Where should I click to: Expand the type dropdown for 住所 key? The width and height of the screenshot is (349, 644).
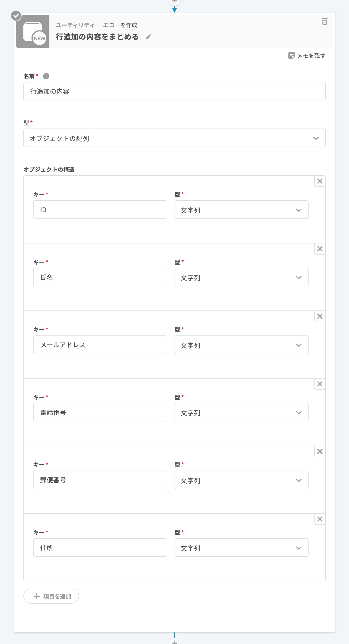pos(241,548)
